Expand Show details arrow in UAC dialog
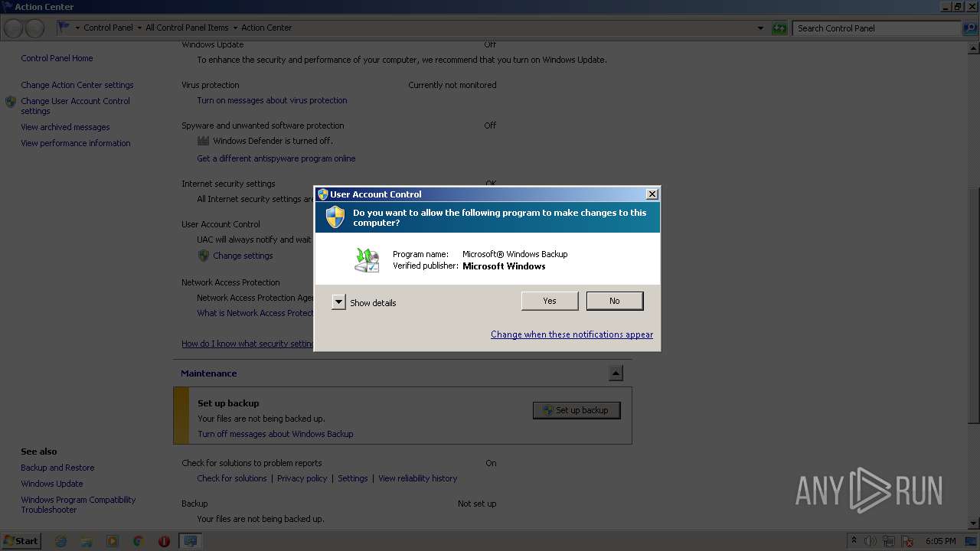This screenshot has width=980, height=551. [338, 302]
